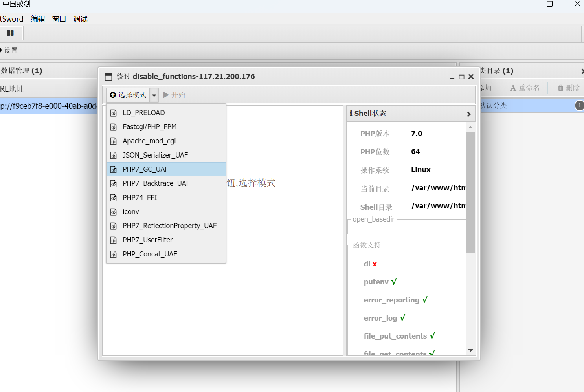The width and height of the screenshot is (584, 392).
Task: Pick PHP7_UserFilter mode
Action: tap(147, 240)
